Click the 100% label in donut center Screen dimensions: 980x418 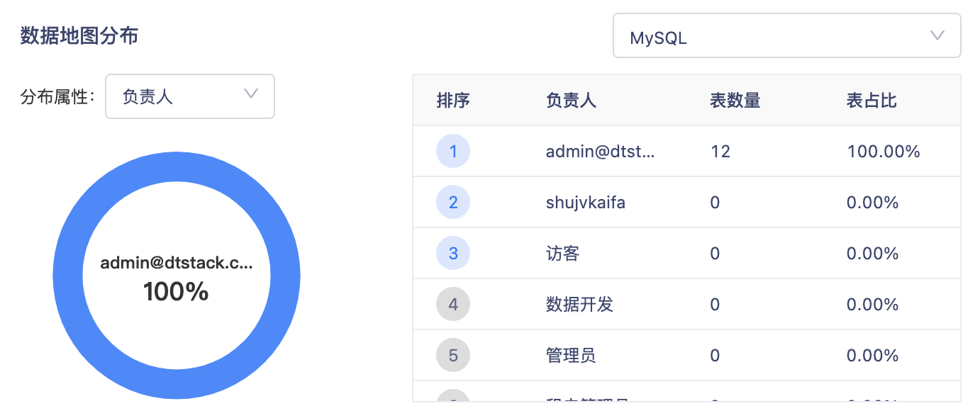176,292
